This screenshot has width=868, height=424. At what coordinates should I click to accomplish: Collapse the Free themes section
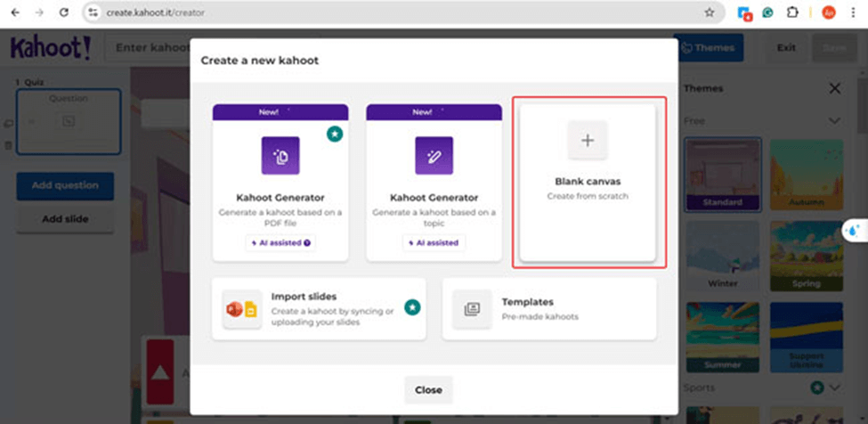click(833, 120)
